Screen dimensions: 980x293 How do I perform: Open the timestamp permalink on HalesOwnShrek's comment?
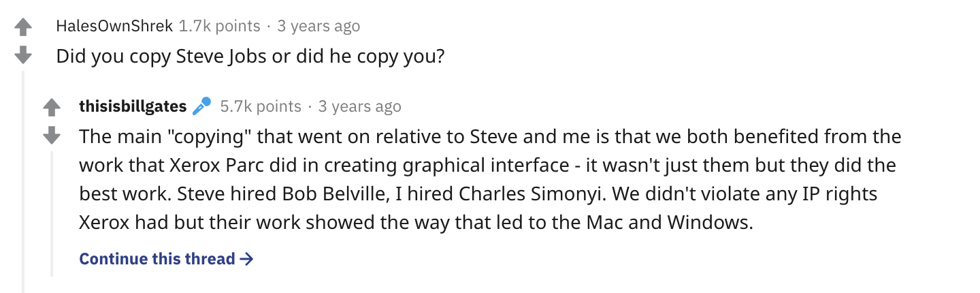tap(318, 26)
